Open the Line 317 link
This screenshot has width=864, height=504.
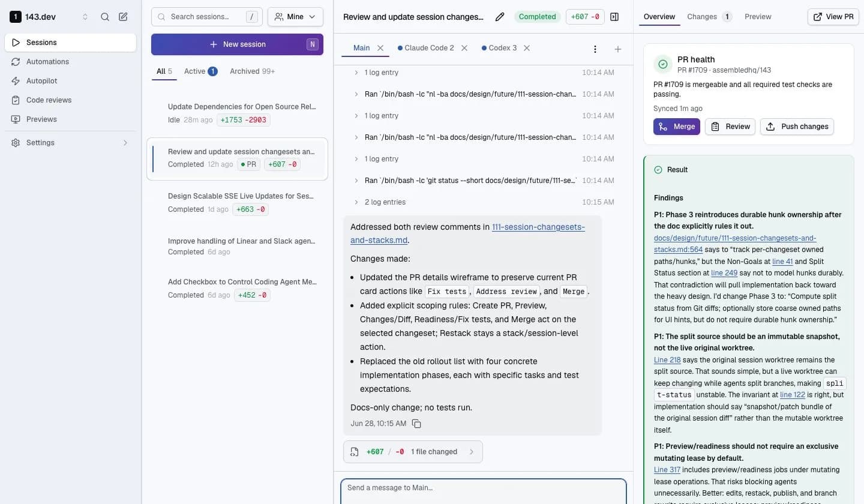point(667,470)
